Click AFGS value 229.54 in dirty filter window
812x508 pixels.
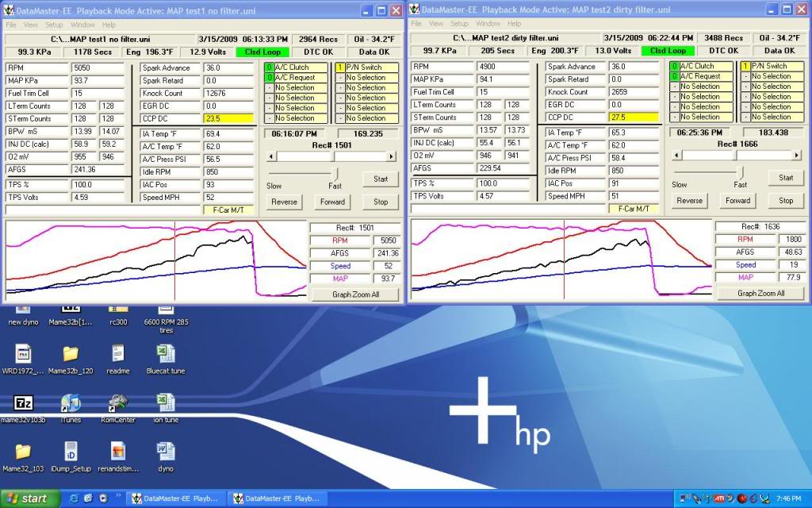pyautogui.click(x=502, y=168)
